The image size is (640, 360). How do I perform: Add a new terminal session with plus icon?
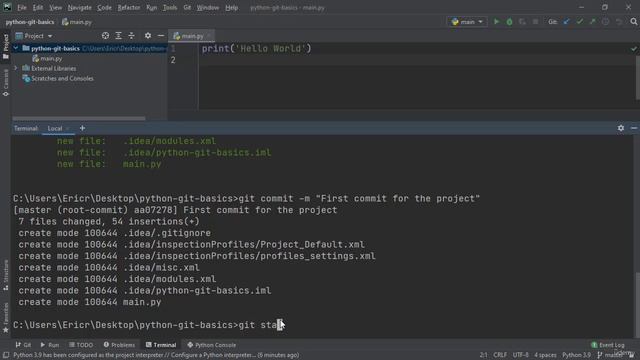click(x=82, y=128)
